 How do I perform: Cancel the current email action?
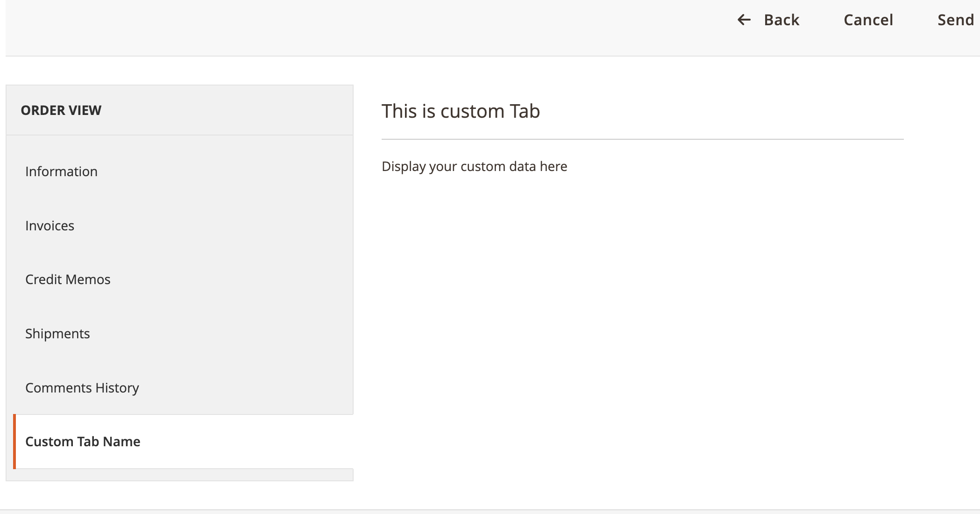(x=867, y=20)
